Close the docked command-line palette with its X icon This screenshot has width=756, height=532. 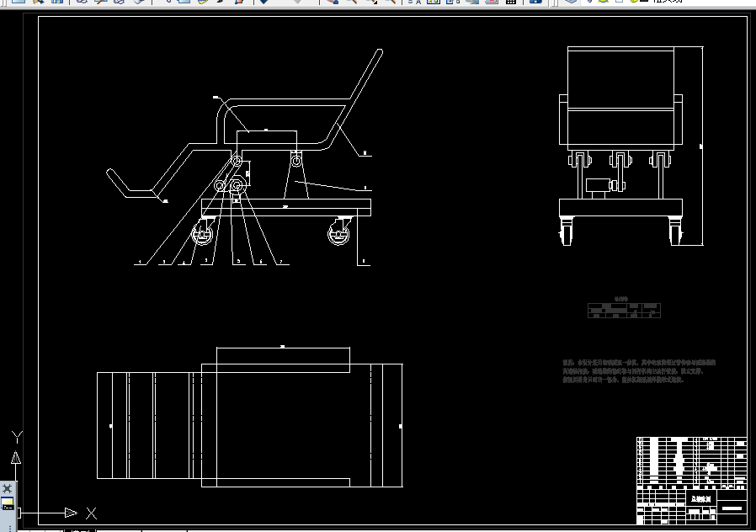coord(8,488)
